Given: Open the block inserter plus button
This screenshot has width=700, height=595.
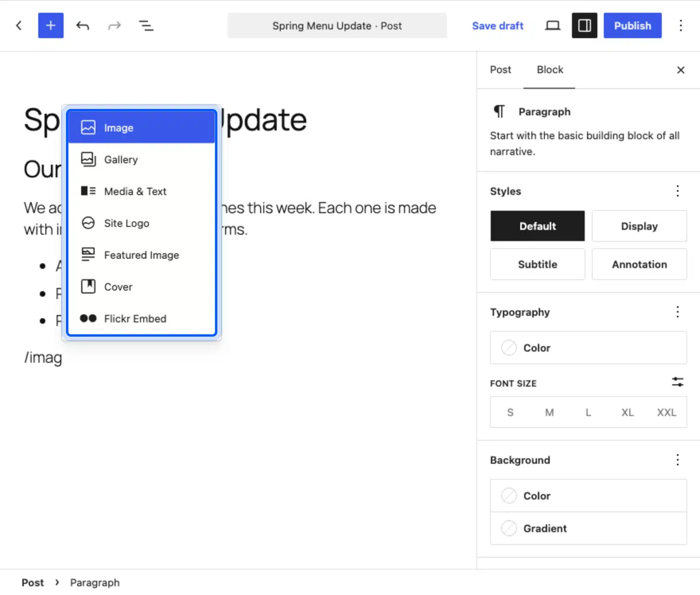Looking at the screenshot, I should 51,25.
